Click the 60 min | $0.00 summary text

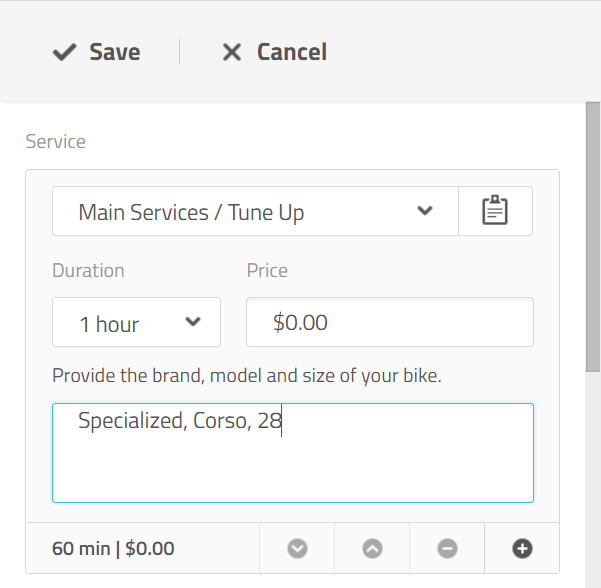pos(113,548)
